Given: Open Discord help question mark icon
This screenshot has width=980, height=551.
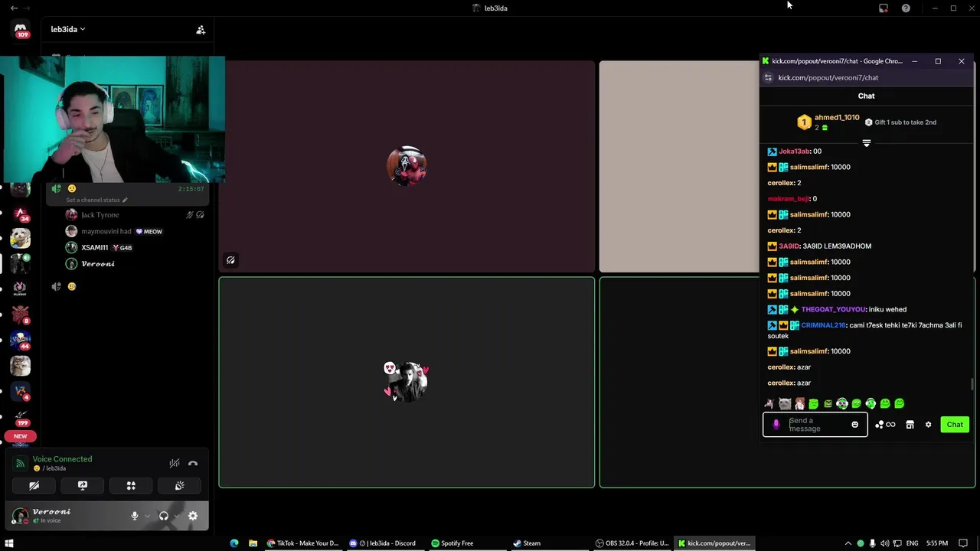Looking at the screenshot, I should pos(906,8).
